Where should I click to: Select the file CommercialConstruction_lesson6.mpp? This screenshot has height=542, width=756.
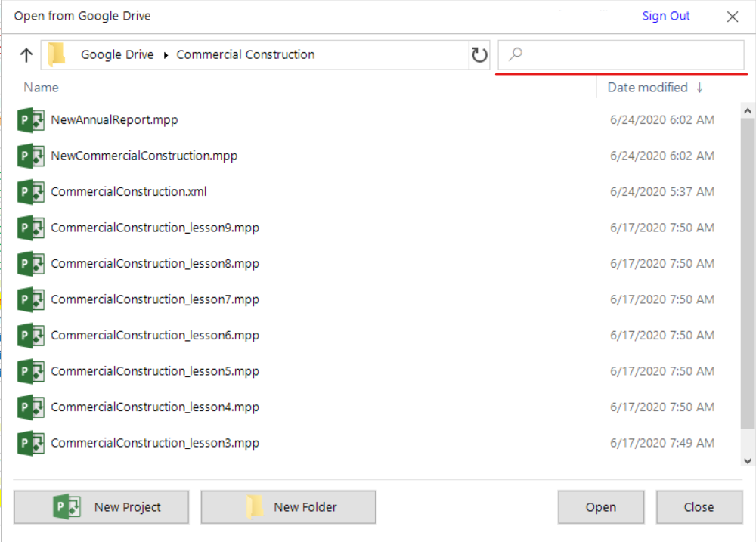point(155,336)
